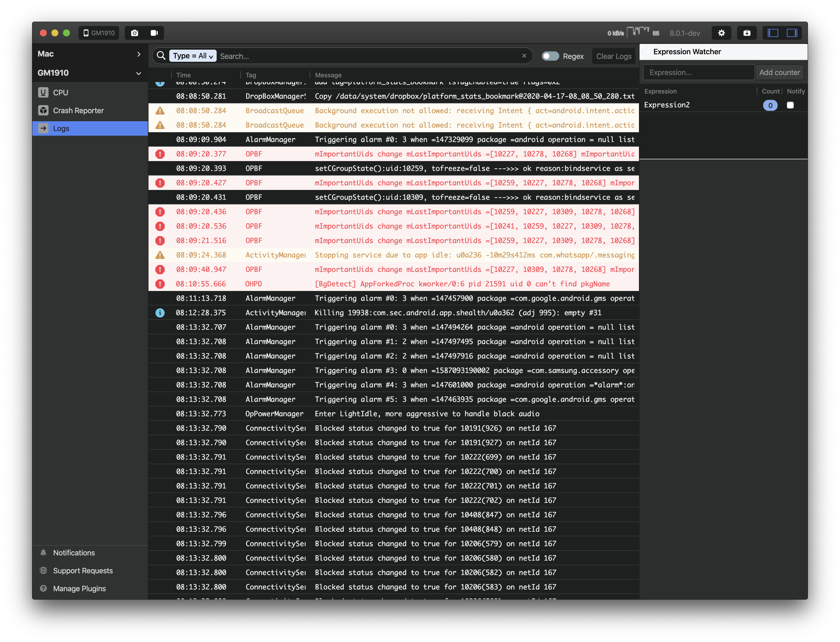
Task: Click the search magnifier icon
Action: [161, 56]
